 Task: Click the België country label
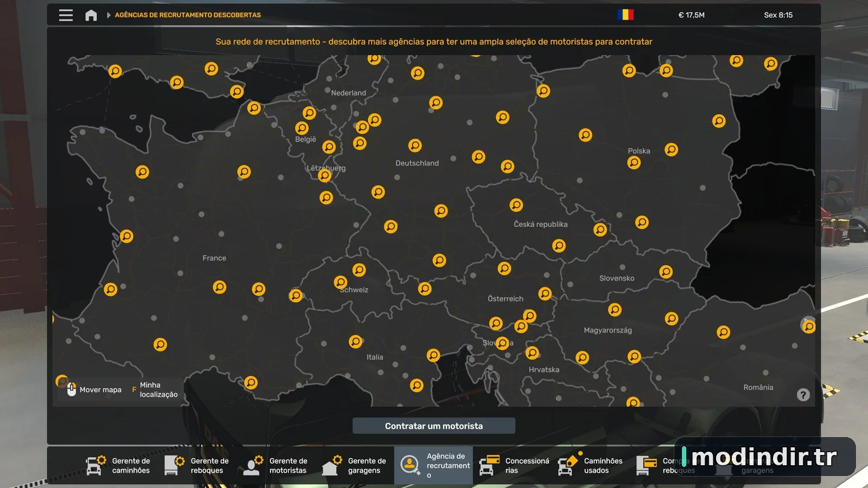[x=305, y=139]
